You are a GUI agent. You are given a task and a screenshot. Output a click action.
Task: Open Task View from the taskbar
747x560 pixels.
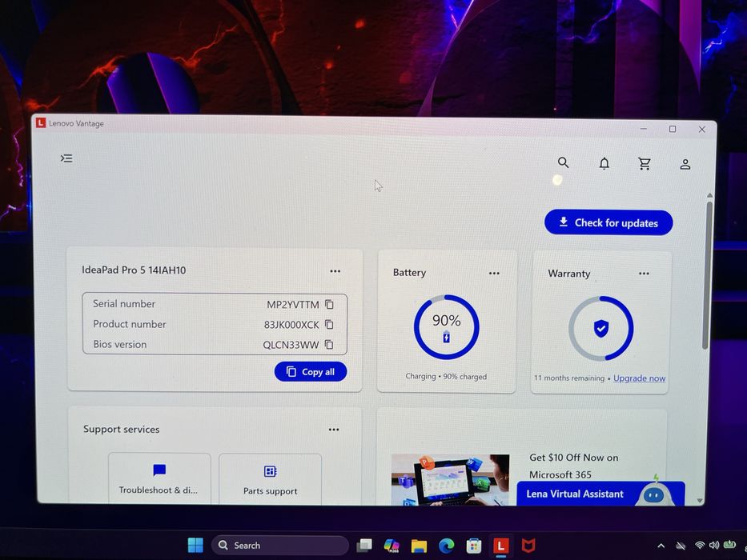tap(364, 546)
